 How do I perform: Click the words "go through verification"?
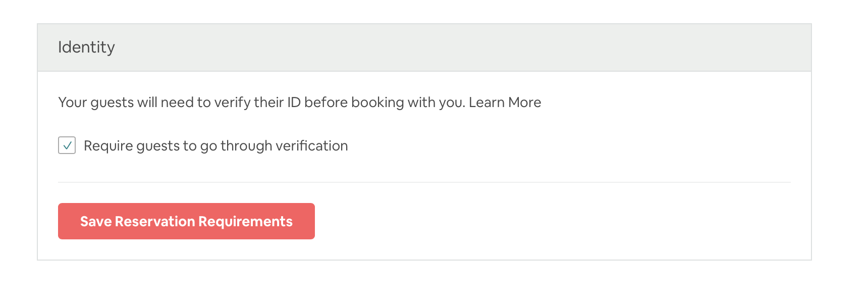click(274, 146)
